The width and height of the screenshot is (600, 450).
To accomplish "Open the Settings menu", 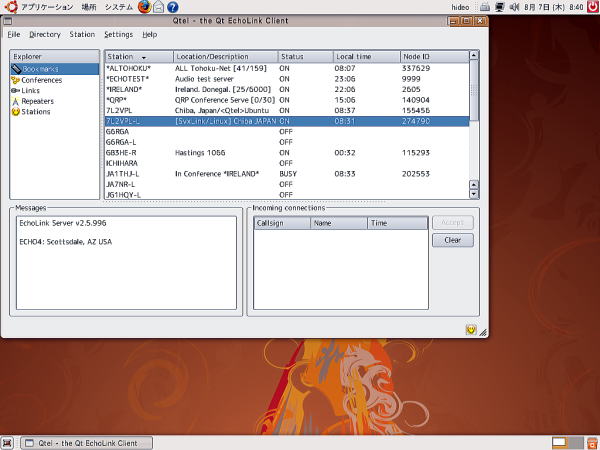I will pos(118,34).
